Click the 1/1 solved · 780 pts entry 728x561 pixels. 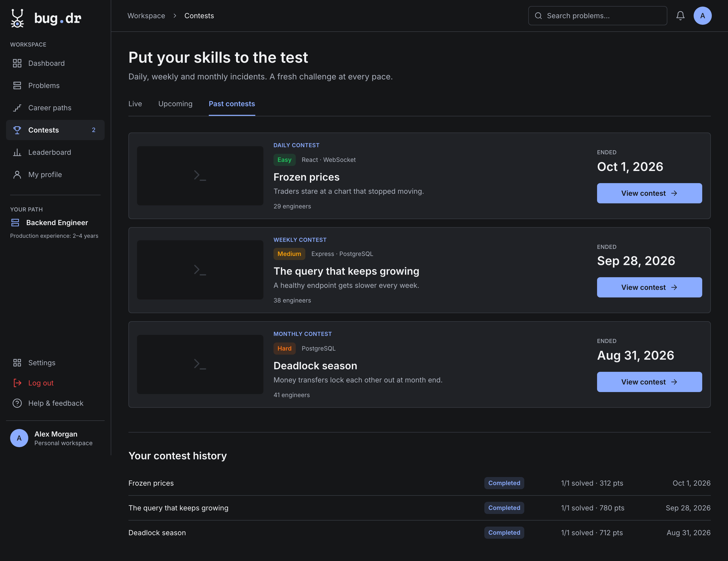(x=592, y=508)
